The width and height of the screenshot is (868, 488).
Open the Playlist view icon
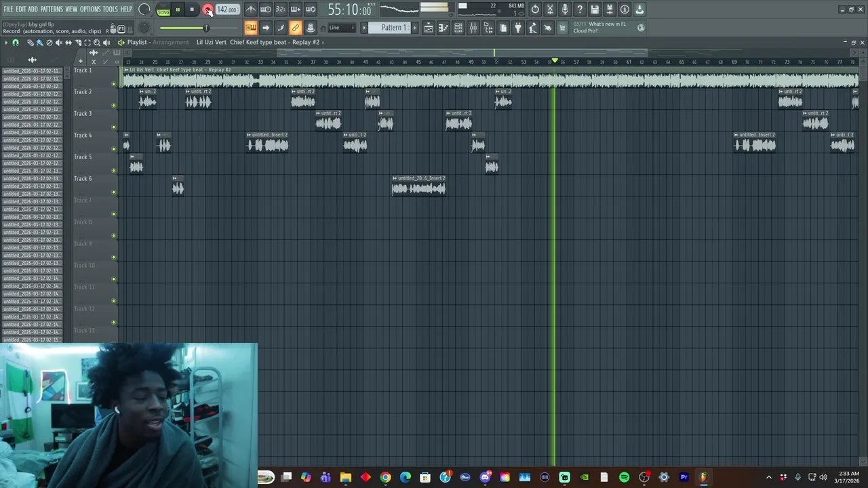click(429, 28)
